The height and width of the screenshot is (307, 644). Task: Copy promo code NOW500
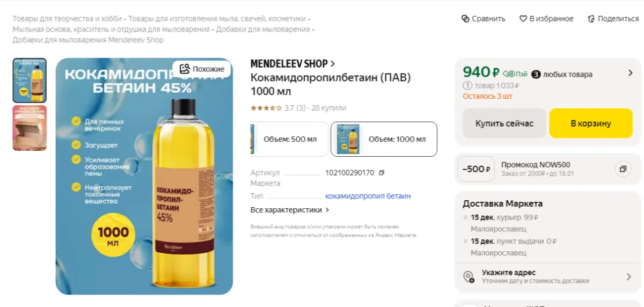click(x=623, y=169)
